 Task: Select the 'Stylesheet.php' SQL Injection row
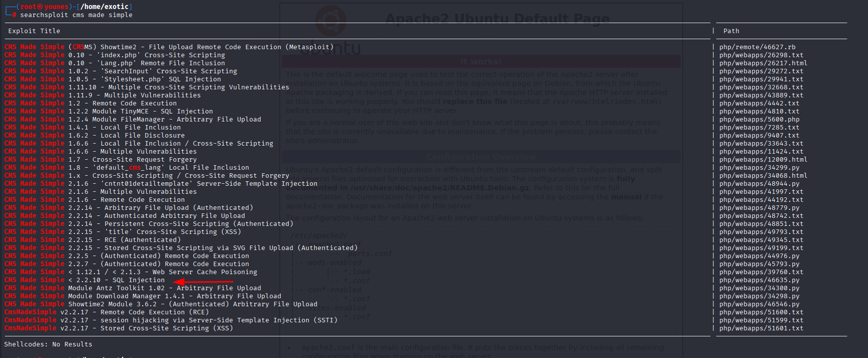click(x=113, y=79)
